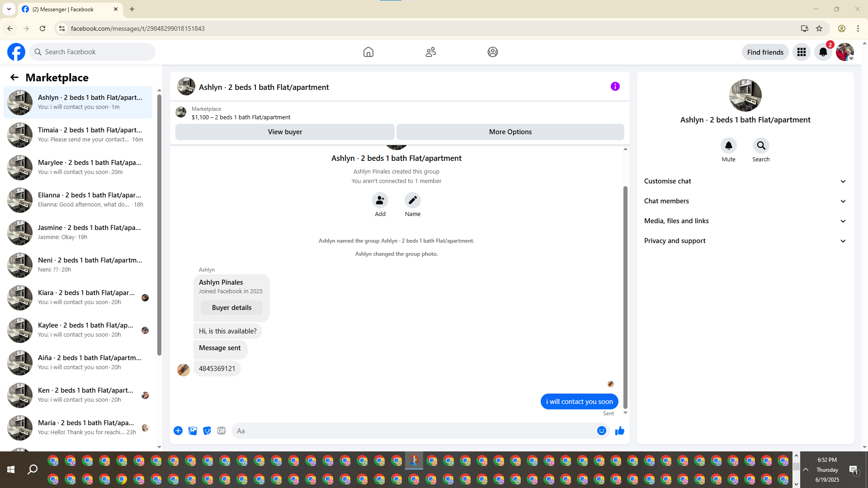Image resolution: width=868 pixels, height=488 pixels.
Task: Reload the browser page
Action: (x=42, y=28)
